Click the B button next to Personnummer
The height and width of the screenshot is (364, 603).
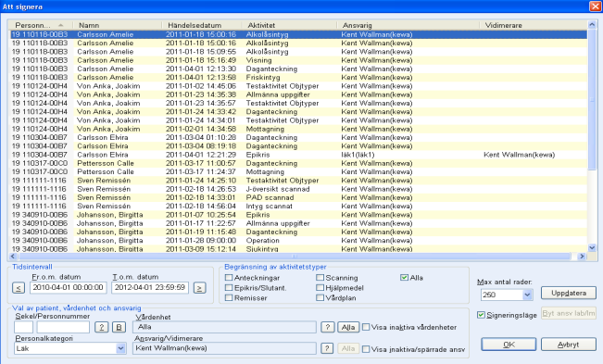[119, 327]
